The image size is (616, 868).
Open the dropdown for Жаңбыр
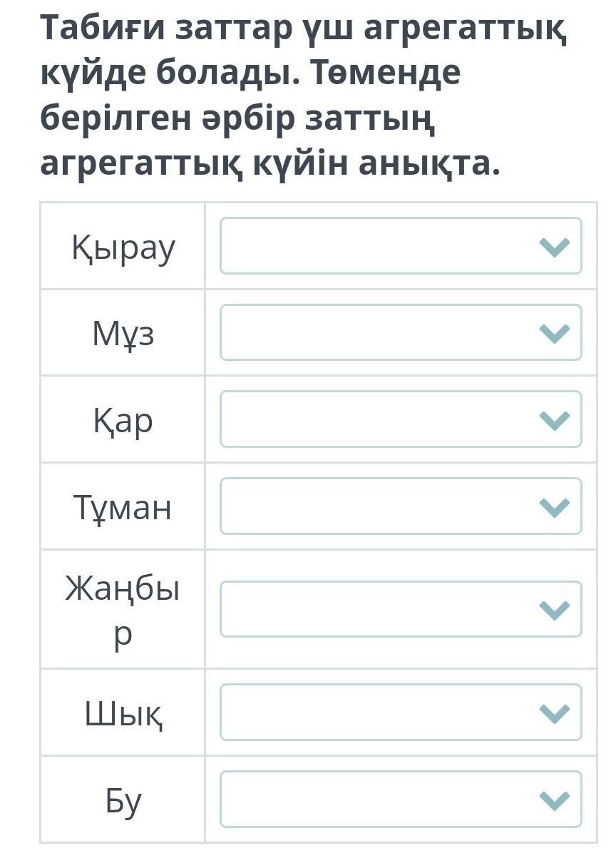pyautogui.click(x=401, y=609)
